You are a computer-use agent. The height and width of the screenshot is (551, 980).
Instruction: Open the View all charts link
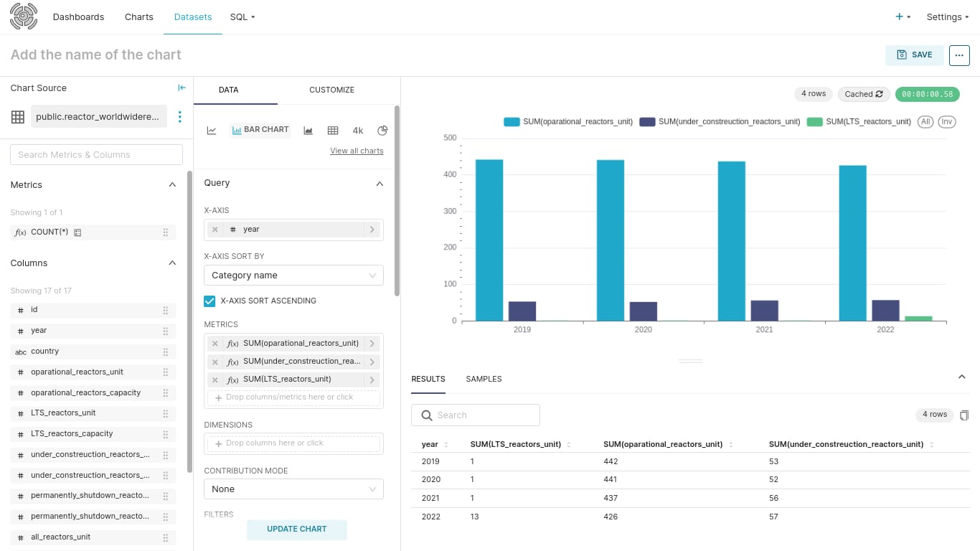pos(357,151)
